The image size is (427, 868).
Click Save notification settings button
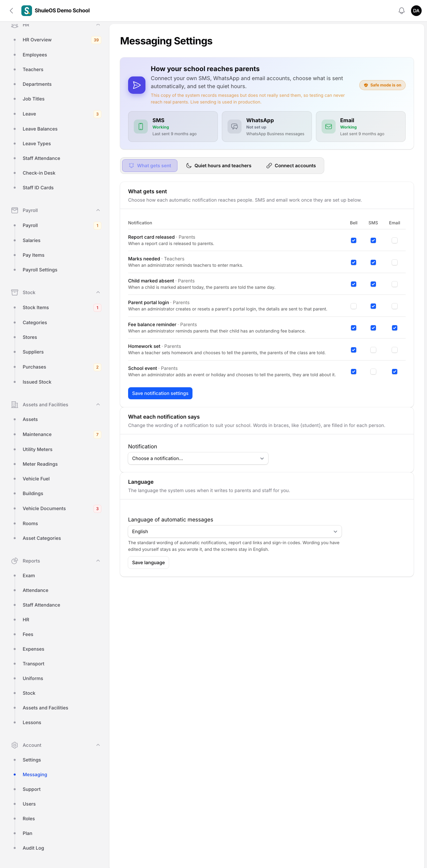click(160, 393)
